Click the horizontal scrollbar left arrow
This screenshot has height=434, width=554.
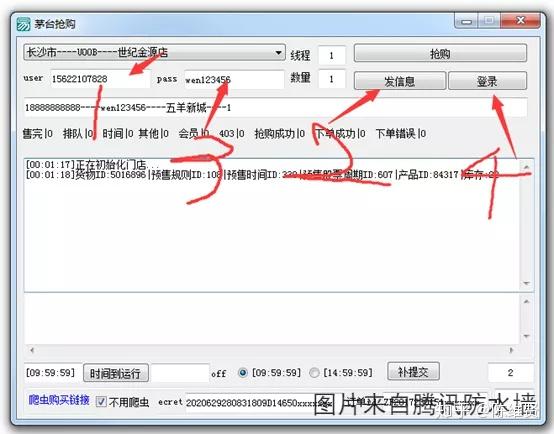click(x=32, y=350)
